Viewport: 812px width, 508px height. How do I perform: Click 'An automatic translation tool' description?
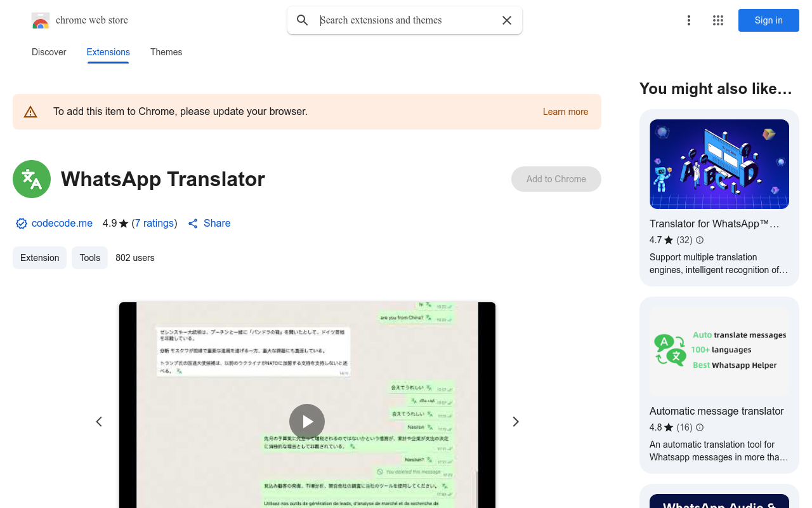pos(719,451)
